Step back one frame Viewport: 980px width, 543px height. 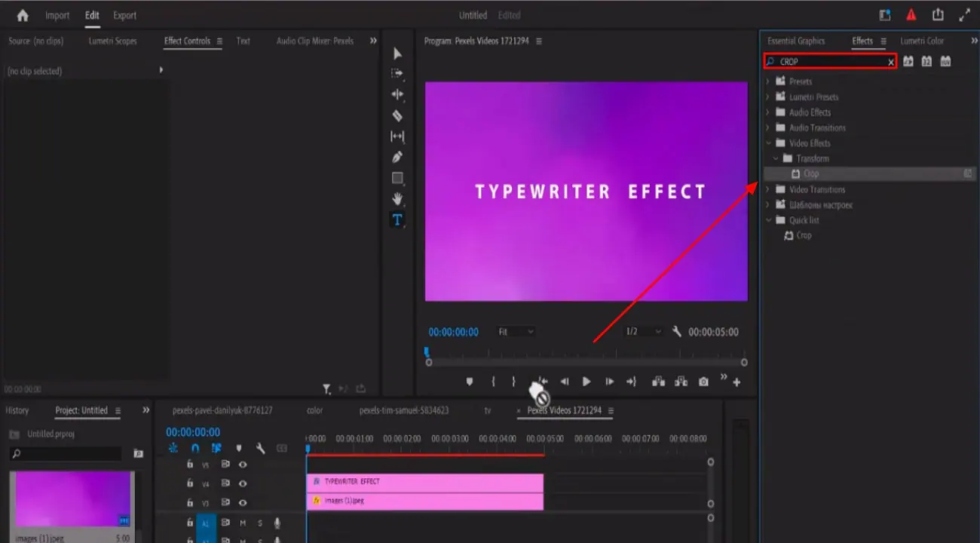pyautogui.click(x=564, y=382)
